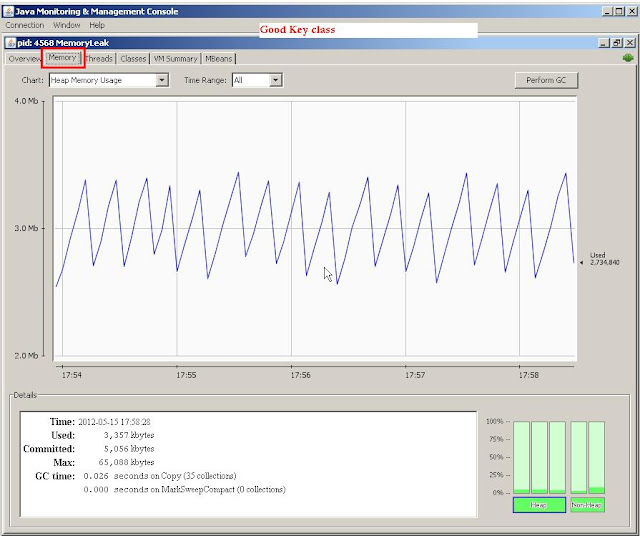This screenshot has width=640, height=536.
Task: Open the Help menu
Action: point(97,25)
